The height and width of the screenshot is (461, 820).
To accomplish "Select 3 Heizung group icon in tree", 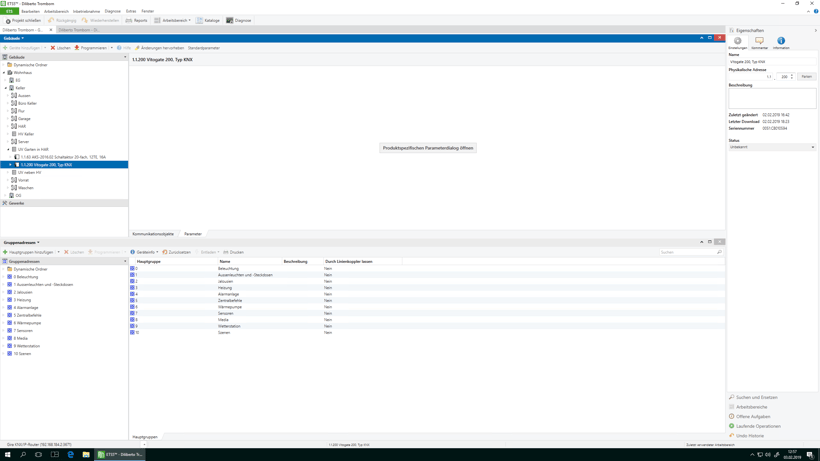I will point(9,300).
